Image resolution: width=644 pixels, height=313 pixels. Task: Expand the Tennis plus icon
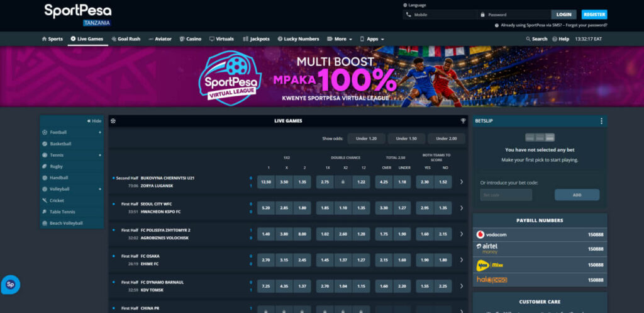[x=100, y=155]
